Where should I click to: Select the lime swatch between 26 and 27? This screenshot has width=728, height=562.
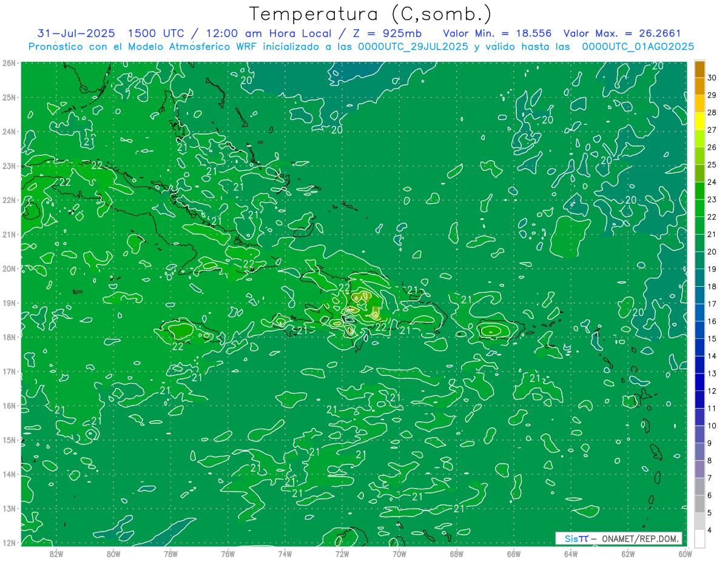point(699,139)
